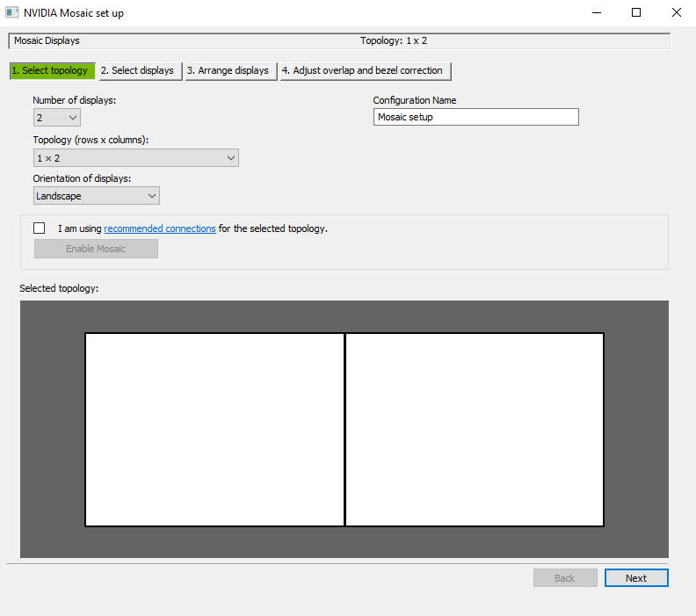Check the recommended connections checkbox
Screen dimensions: 696x616
[x=39, y=228]
